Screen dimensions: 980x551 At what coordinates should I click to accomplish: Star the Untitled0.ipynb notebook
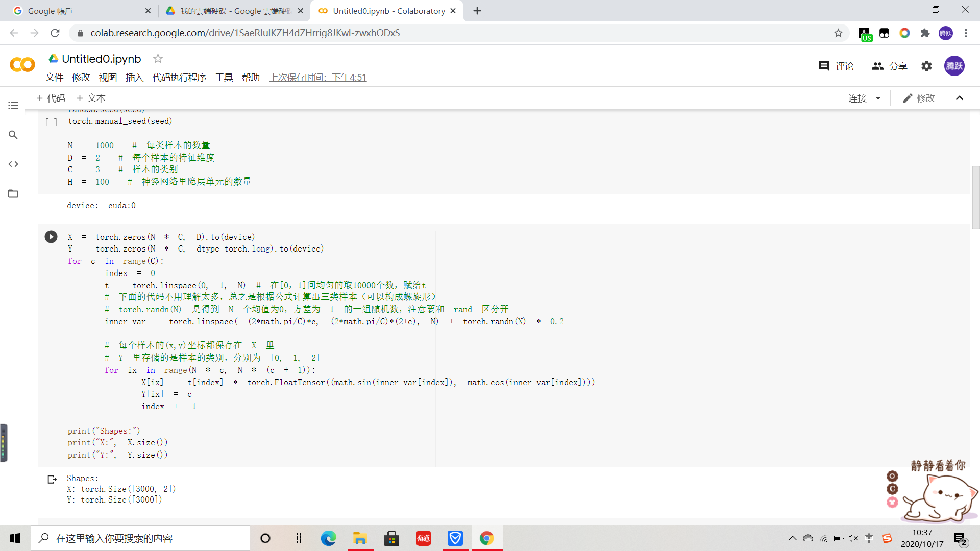(x=158, y=59)
